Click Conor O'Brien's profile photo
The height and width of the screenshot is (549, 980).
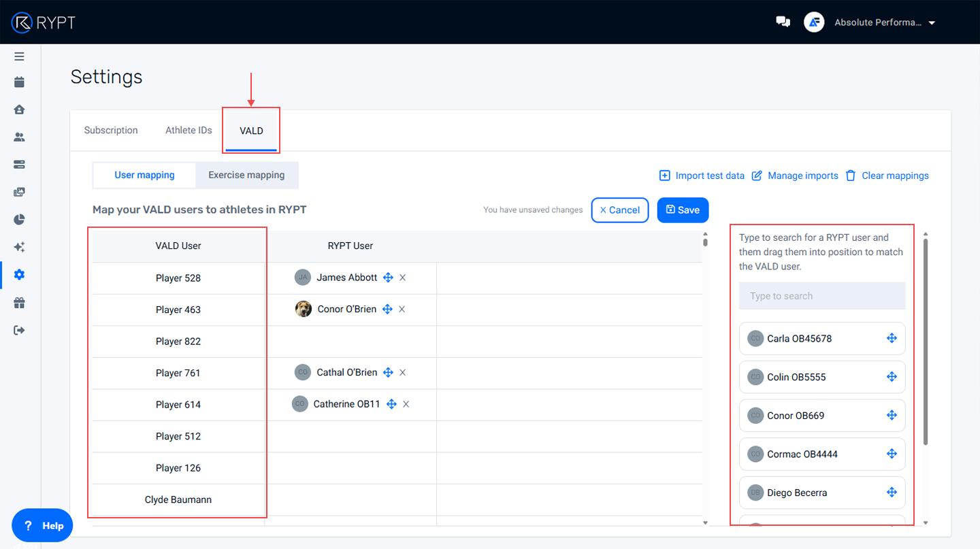(304, 309)
